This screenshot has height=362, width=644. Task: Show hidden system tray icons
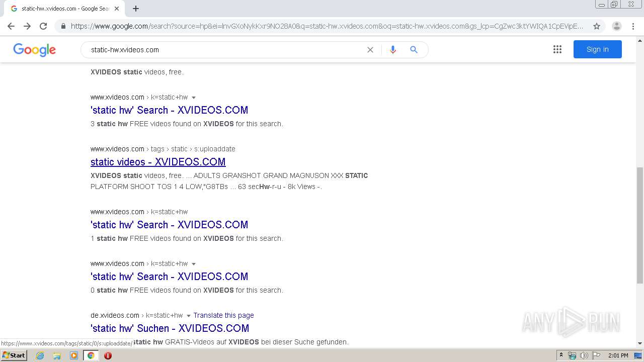(x=561, y=355)
